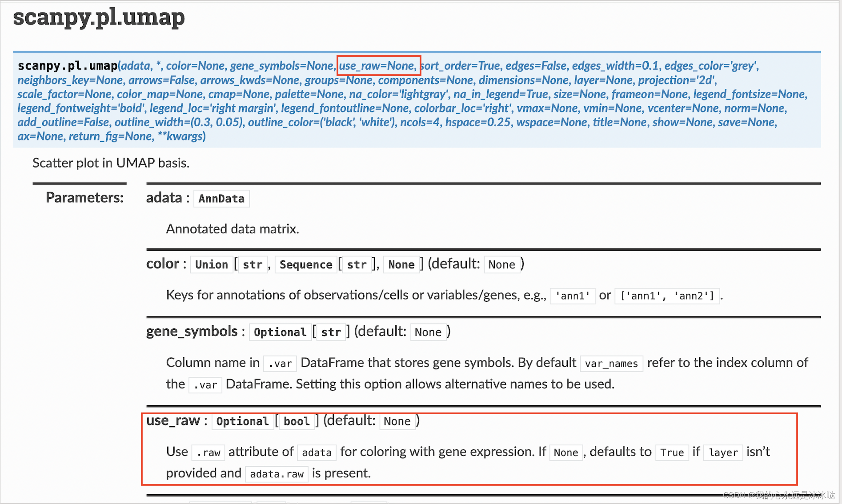Click legend_fontsize=None in the signature
The height and width of the screenshot is (504, 842).
[x=749, y=94]
